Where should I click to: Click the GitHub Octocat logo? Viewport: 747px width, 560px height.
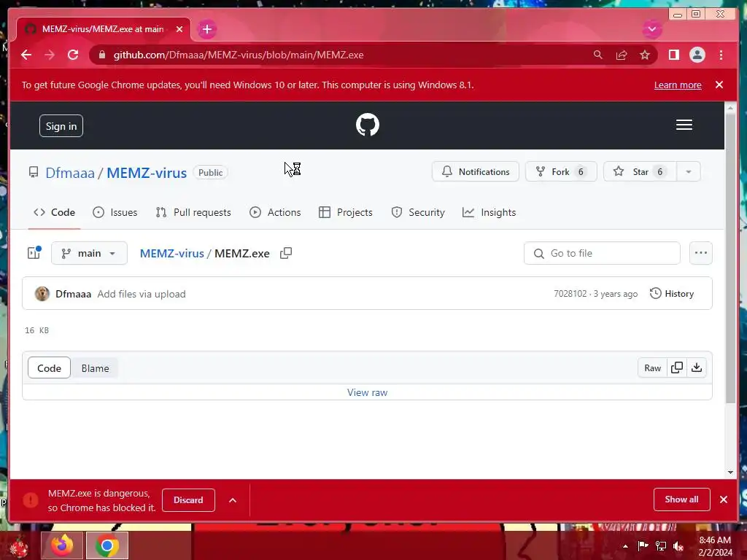[x=368, y=125]
